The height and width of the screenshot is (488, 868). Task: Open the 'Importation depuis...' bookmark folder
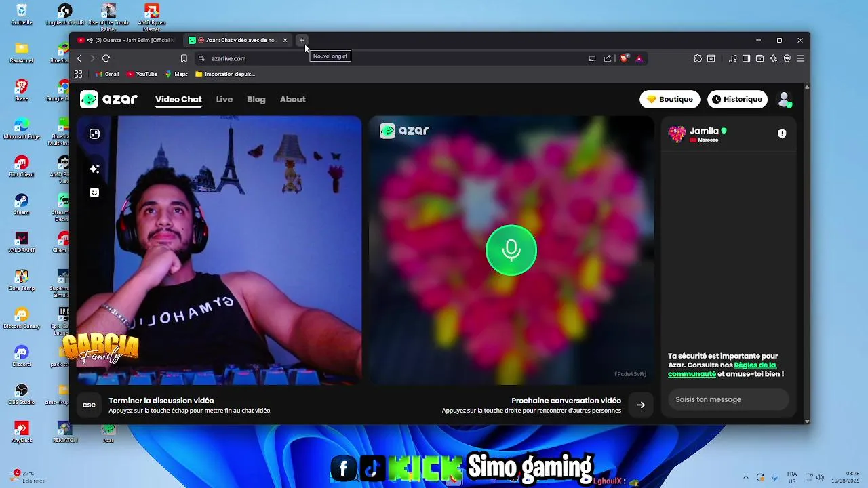tap(225, 74)
